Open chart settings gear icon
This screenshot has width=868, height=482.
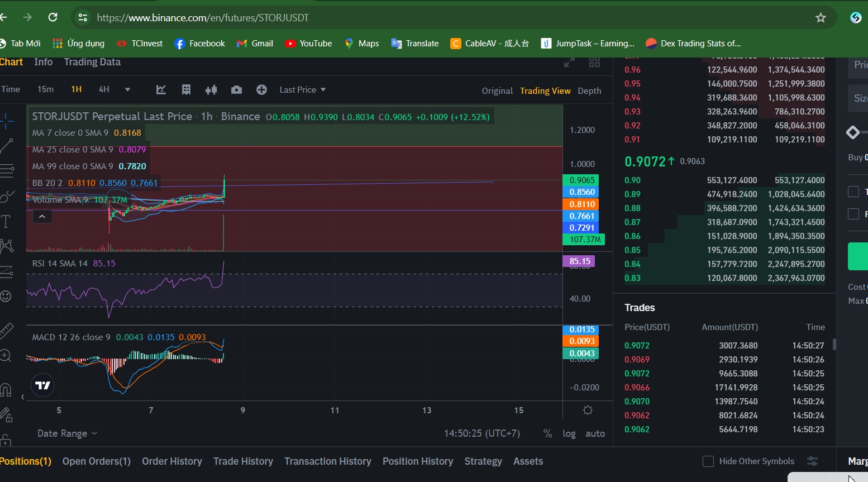pyautogui.click(x=588, y=410)
